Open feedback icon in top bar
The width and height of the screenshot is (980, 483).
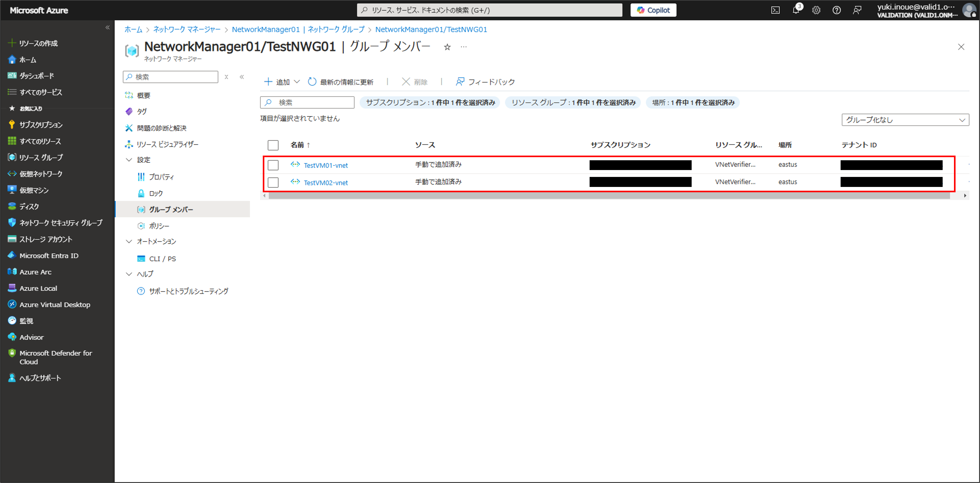pos(857,10)
